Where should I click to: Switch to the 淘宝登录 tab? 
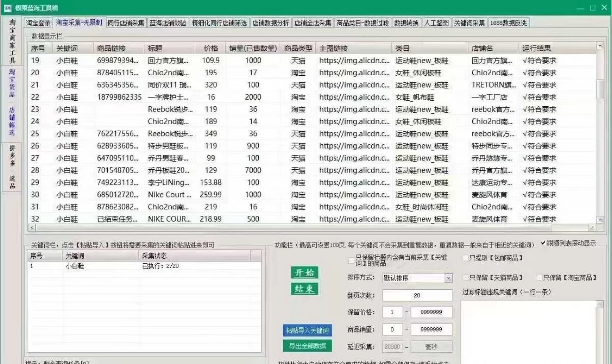tap(40, 22)
